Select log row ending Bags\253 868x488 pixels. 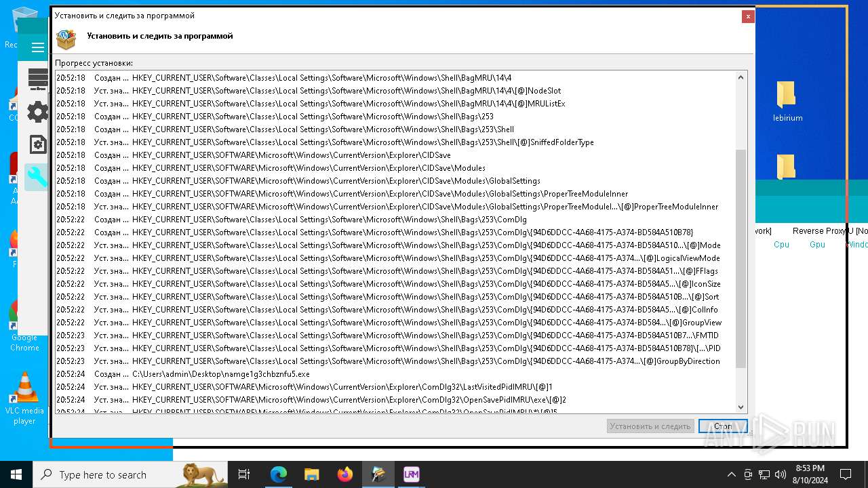click(395, 117)
